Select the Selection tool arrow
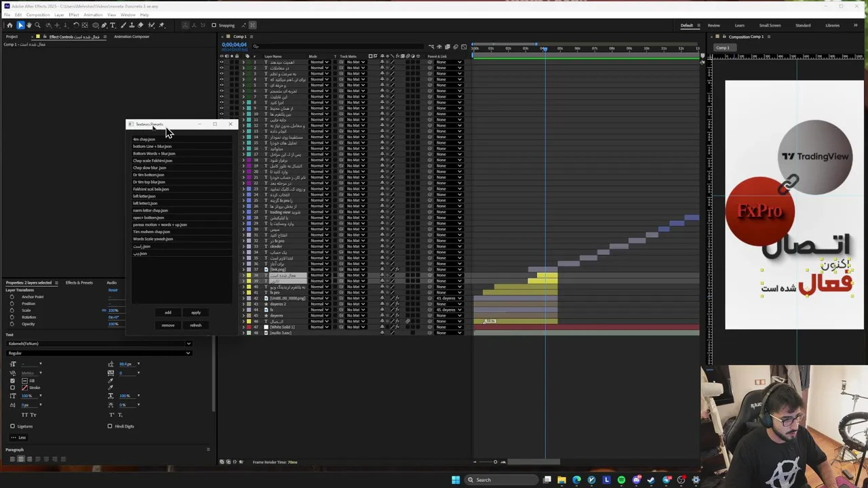868x488 pixels. pyautogui.click(x=20, y=25)
